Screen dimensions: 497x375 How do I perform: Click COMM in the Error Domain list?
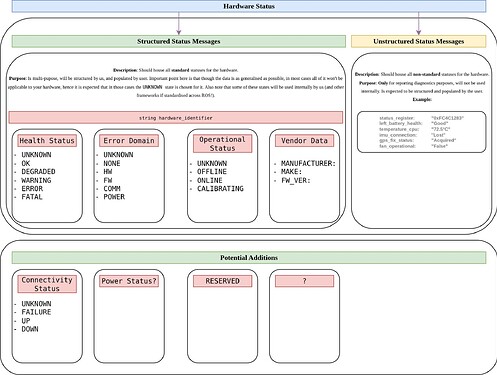(x=112, y=189)
